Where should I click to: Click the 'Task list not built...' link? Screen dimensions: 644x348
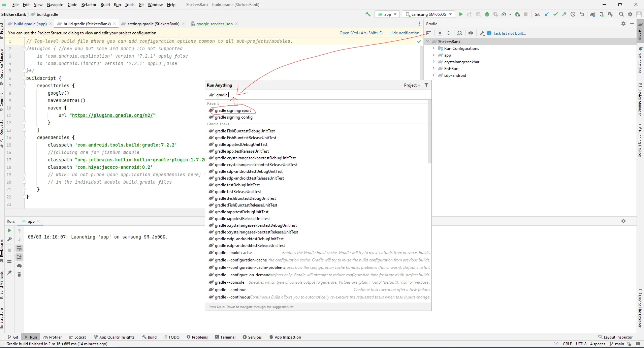click(509, 33)
